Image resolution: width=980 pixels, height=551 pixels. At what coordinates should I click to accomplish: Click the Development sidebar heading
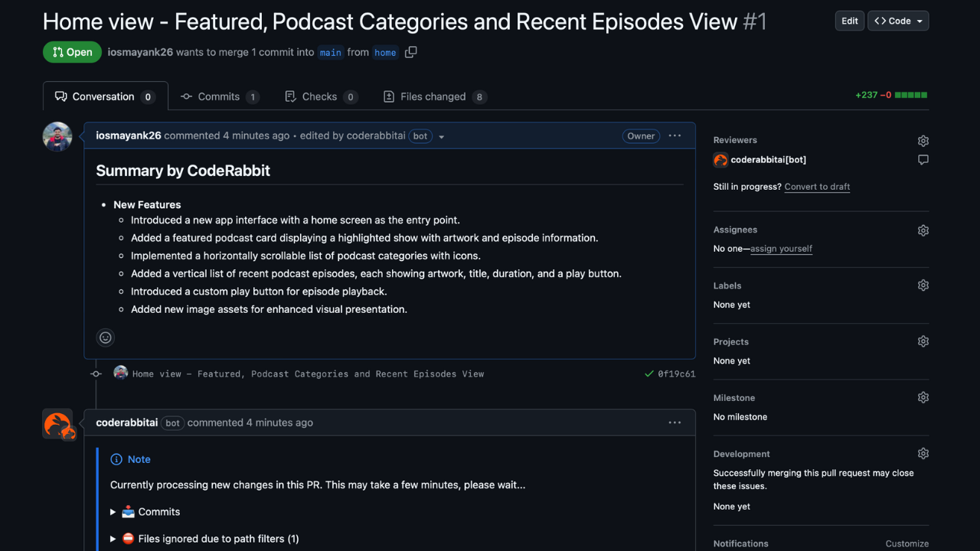tap(742, 454)
